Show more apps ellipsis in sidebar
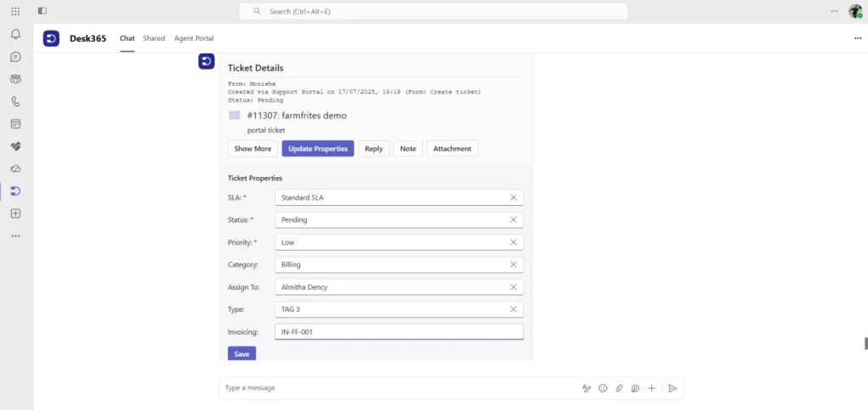Viewport: 868px width, 410px height. [15, 235]
